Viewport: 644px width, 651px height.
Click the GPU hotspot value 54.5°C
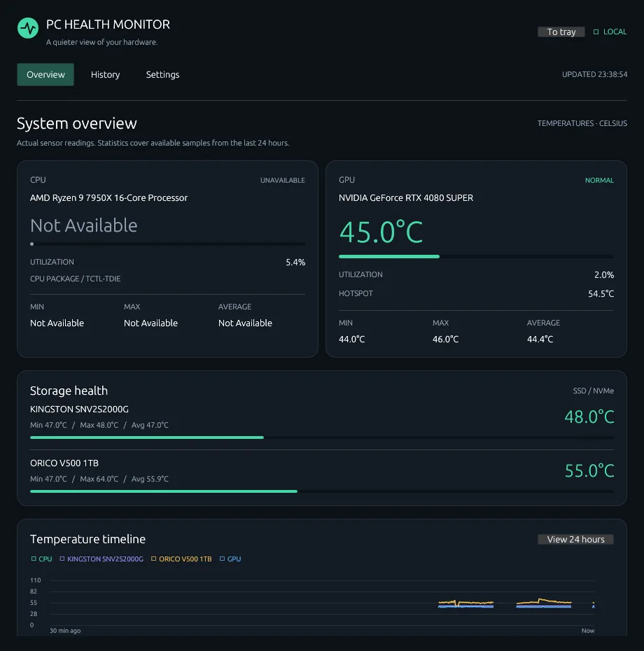pos(601,293)
